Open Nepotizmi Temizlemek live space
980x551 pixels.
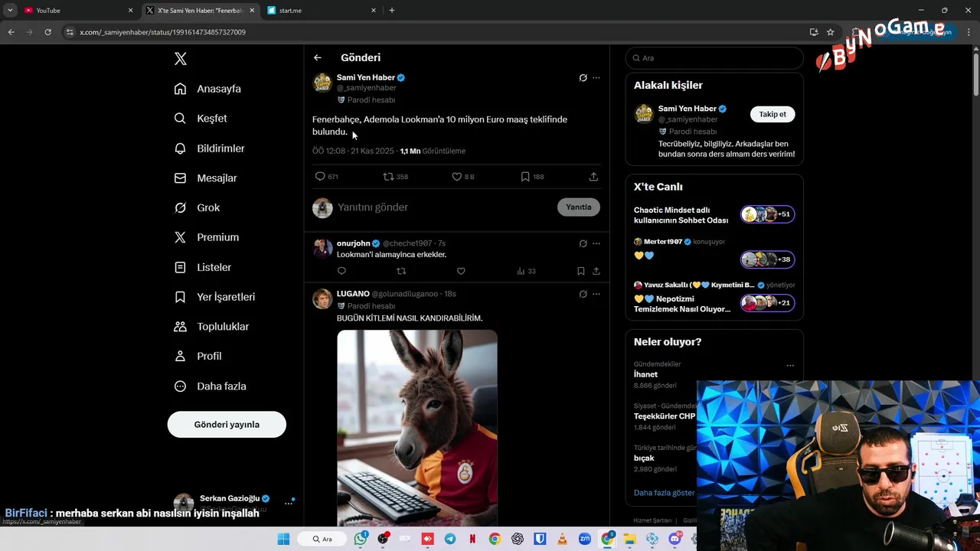(714, 298)
